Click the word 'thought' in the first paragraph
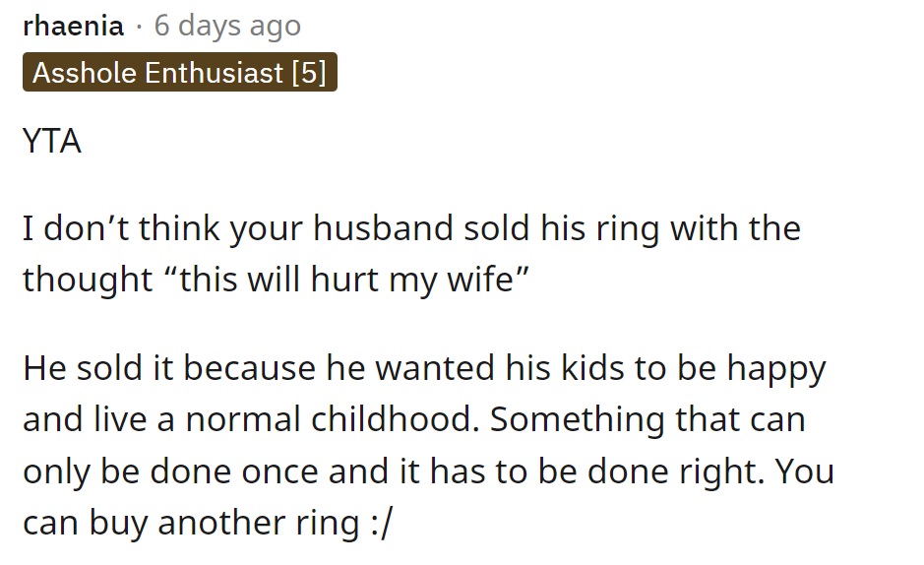Image resolution: width=924 pixels, height=565 pixels. point(88,280)
